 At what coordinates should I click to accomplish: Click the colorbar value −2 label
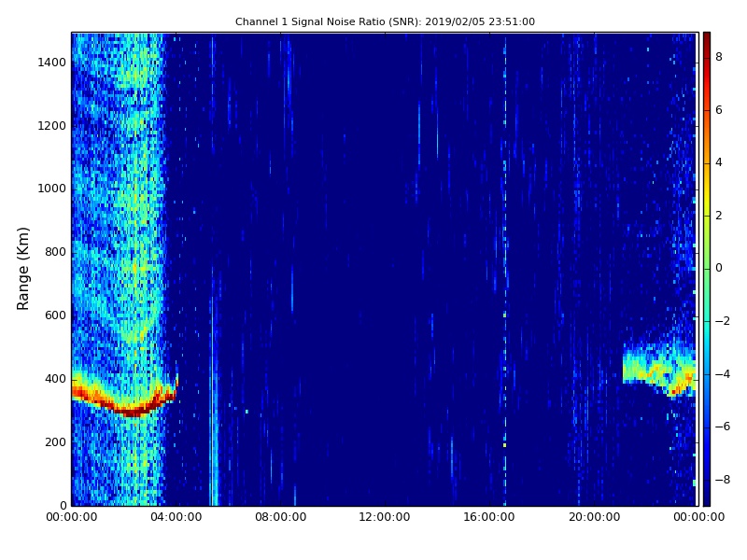pyautogui.click(x=723, y=321)
